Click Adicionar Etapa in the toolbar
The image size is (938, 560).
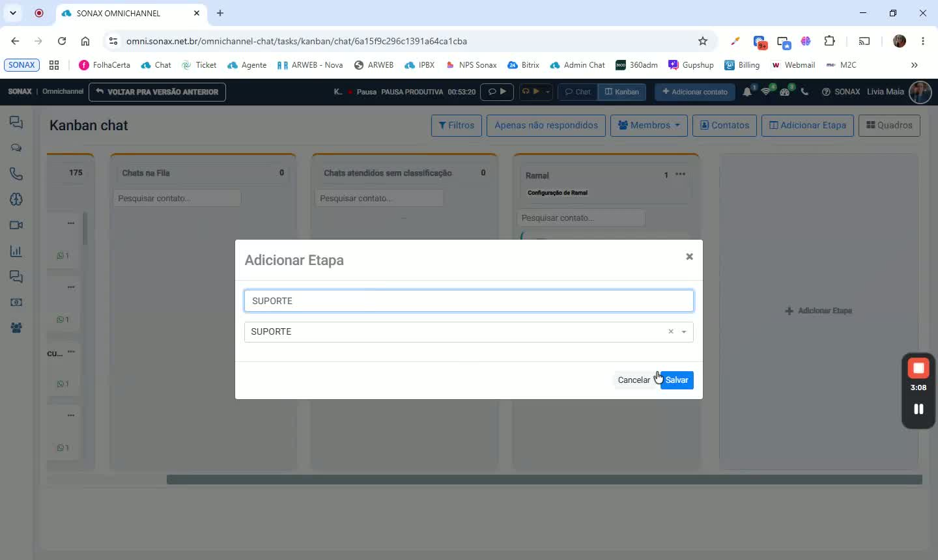pos(808,126)
